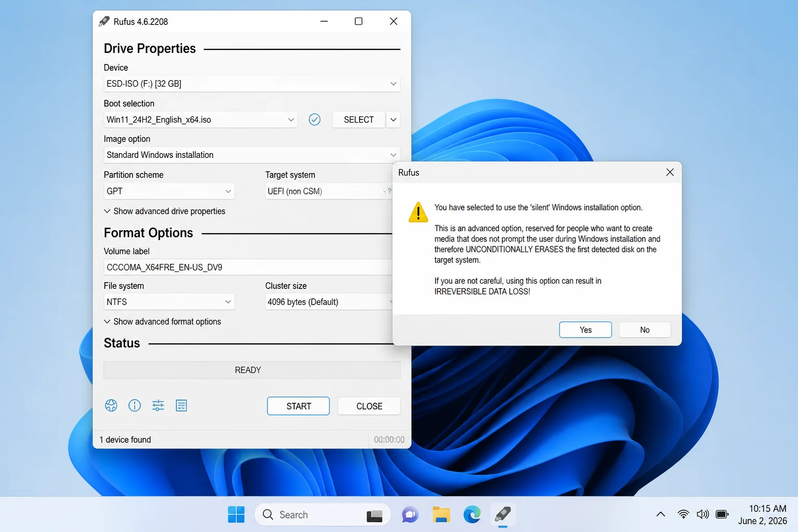Click the Volume label input field
Image resolution: width=798 pixels, height=532 pixels.
point(248,267)
